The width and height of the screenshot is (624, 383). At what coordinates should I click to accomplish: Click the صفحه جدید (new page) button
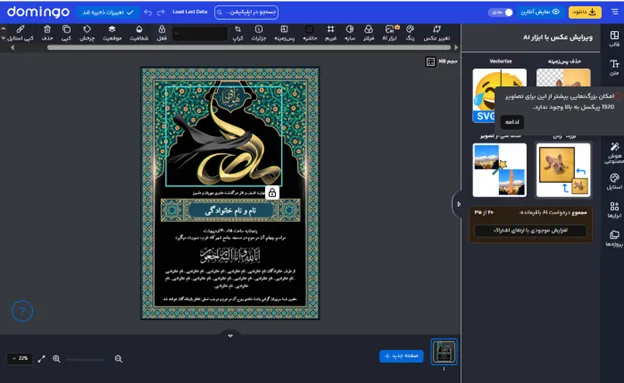tap(401, 356)
